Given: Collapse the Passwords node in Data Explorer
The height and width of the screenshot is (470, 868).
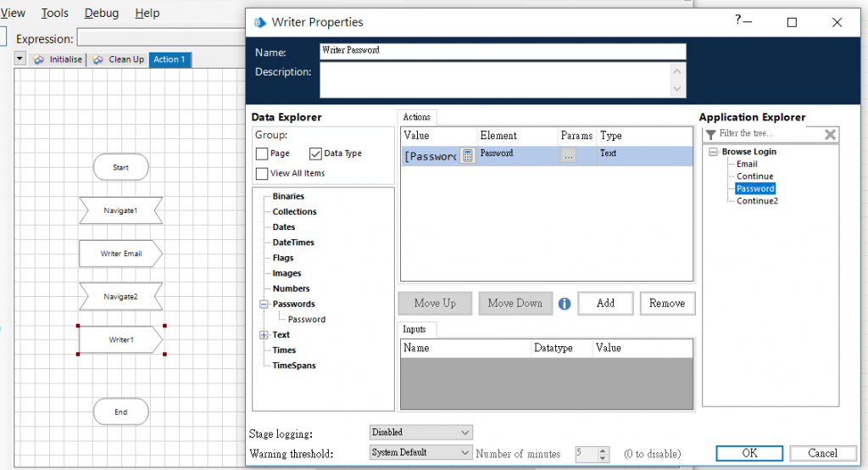Looking at the screenshot, I should 264,305.
